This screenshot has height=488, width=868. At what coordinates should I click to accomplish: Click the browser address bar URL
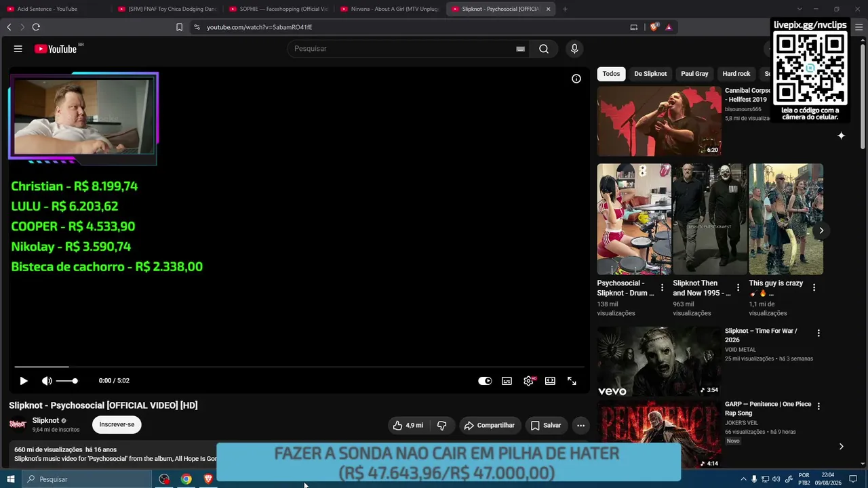click(x=260, y=27)
